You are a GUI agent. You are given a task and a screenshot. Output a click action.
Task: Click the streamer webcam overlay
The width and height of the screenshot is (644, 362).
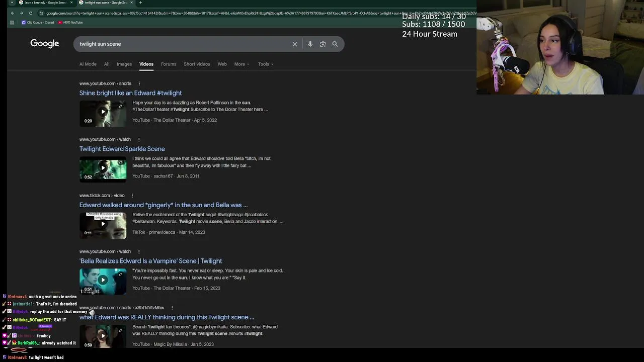pos(560,47)
